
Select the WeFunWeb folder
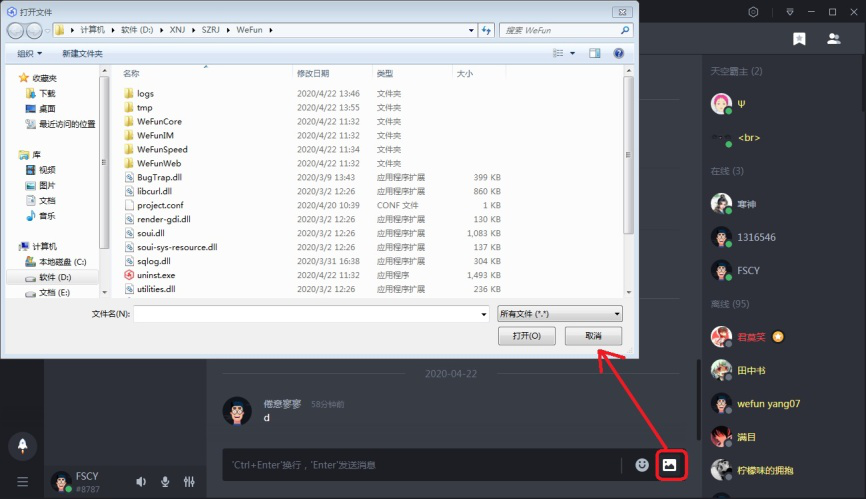[159, 163]
